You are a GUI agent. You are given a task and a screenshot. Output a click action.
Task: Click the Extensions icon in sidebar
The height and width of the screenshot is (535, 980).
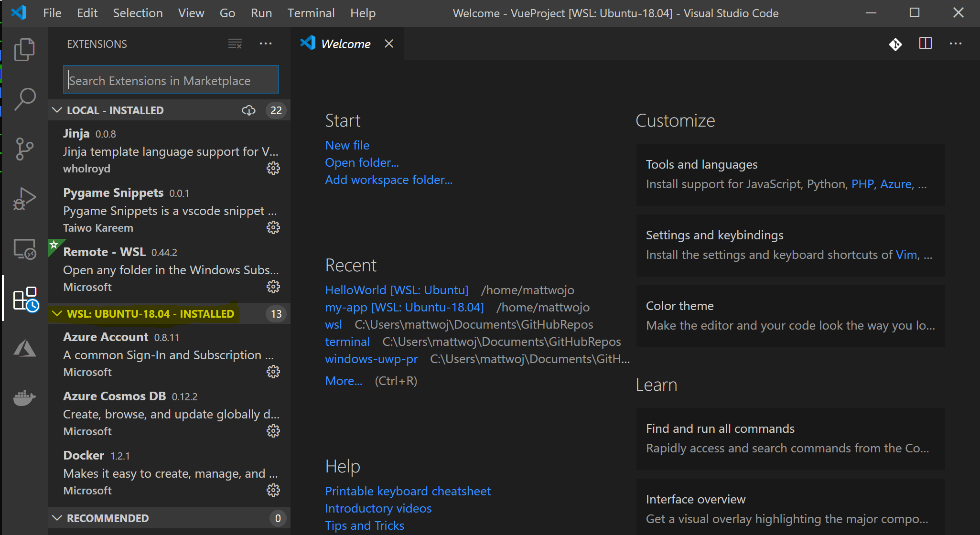24,298
